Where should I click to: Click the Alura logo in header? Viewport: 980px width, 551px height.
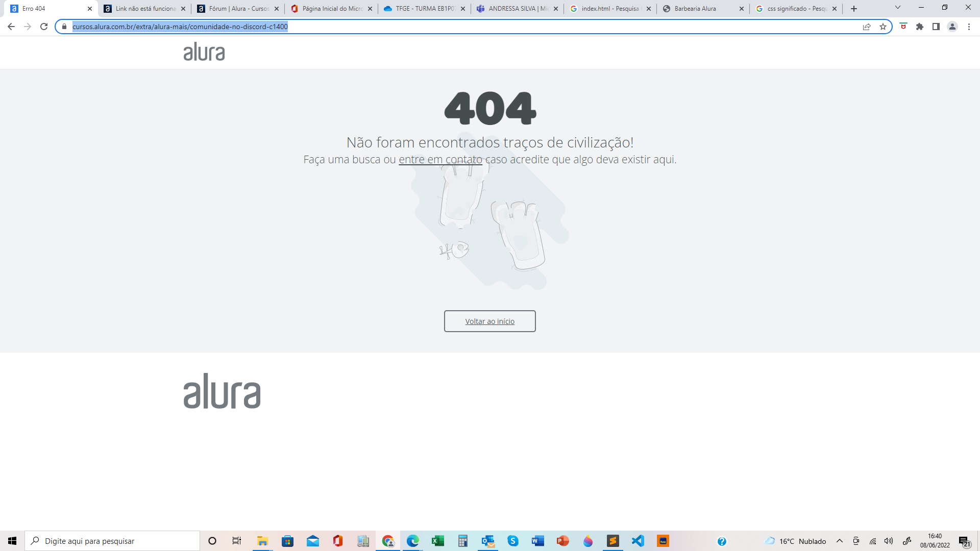(204, 52)
